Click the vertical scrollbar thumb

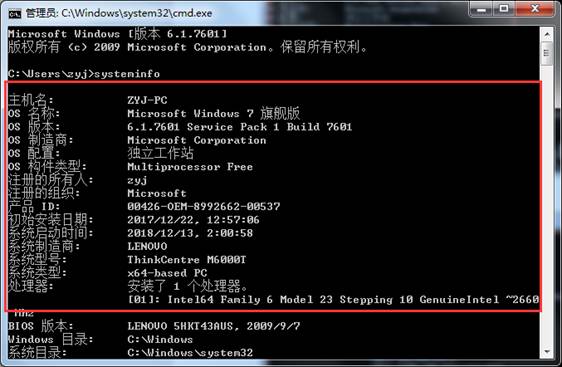547,53
